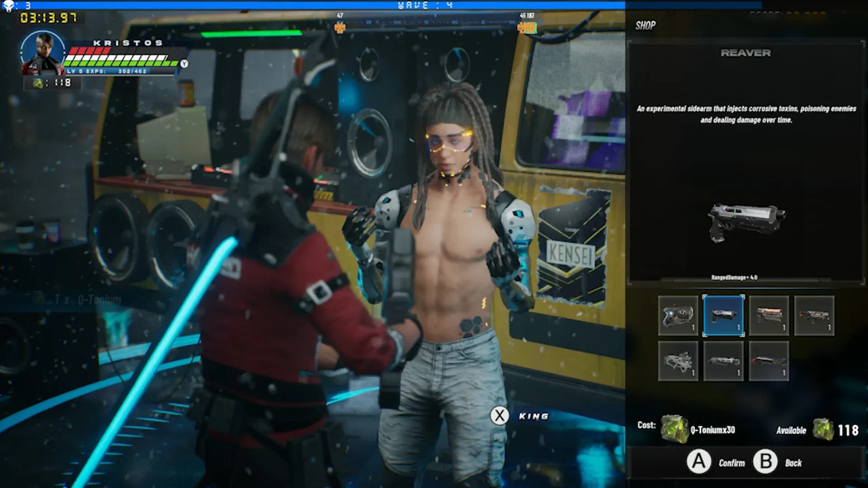Image resolution: width=868 pixels, height=488 pixels.
Task: Click the Back label
Action: [793, 463]
